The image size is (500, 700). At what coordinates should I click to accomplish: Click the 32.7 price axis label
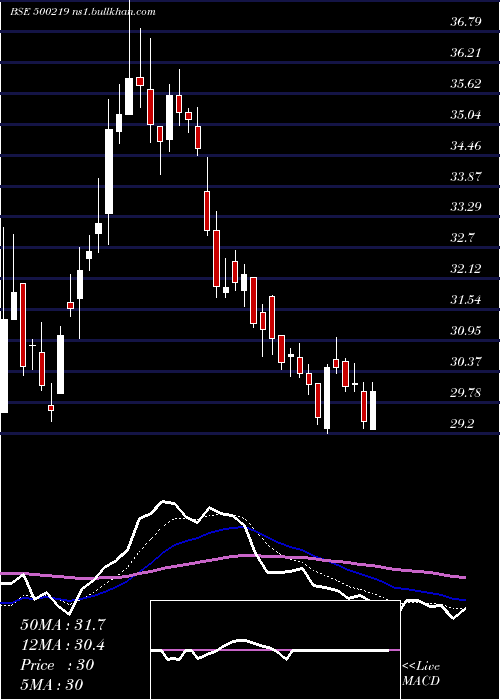point(462,238)
